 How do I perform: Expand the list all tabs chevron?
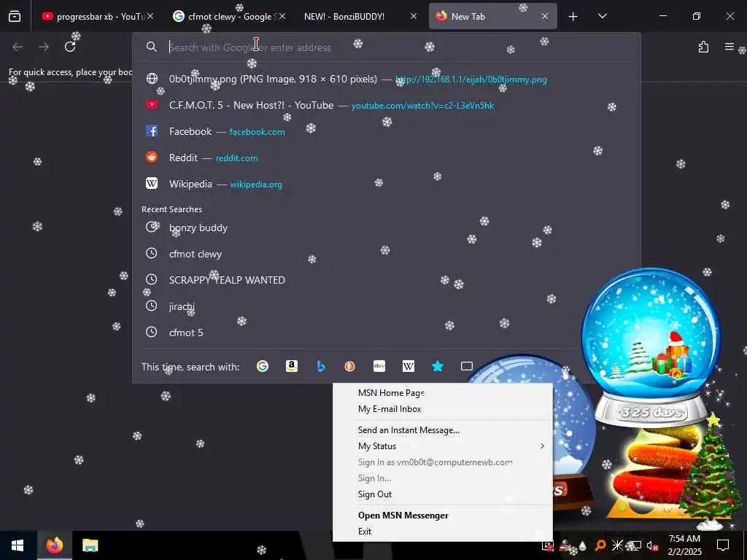[x=602, y=17]
